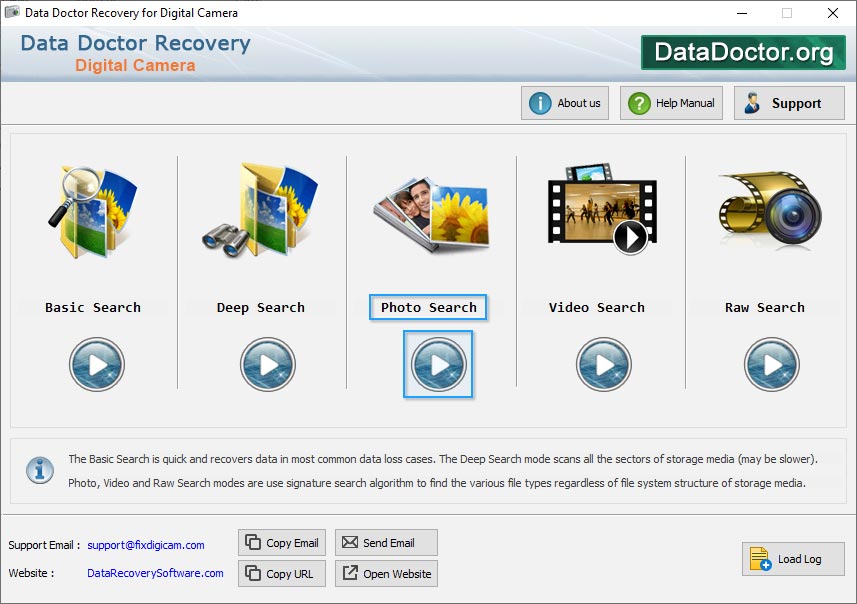Open the Help Manual
Viewport: 857px width, 604px height.
(671, 103)
